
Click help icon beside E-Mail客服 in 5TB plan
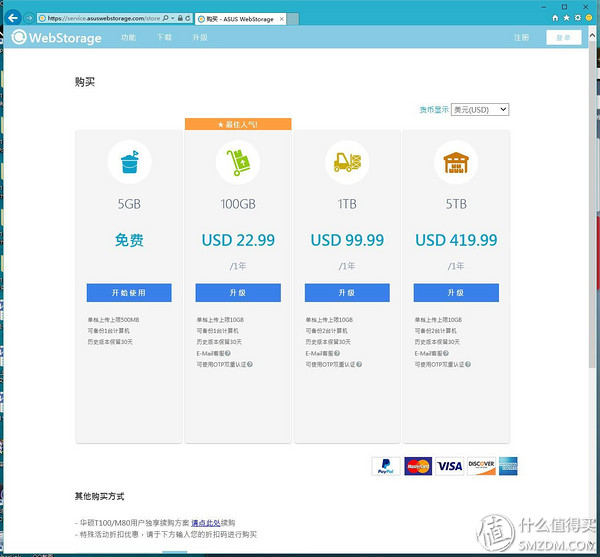(x=446, y=353)
